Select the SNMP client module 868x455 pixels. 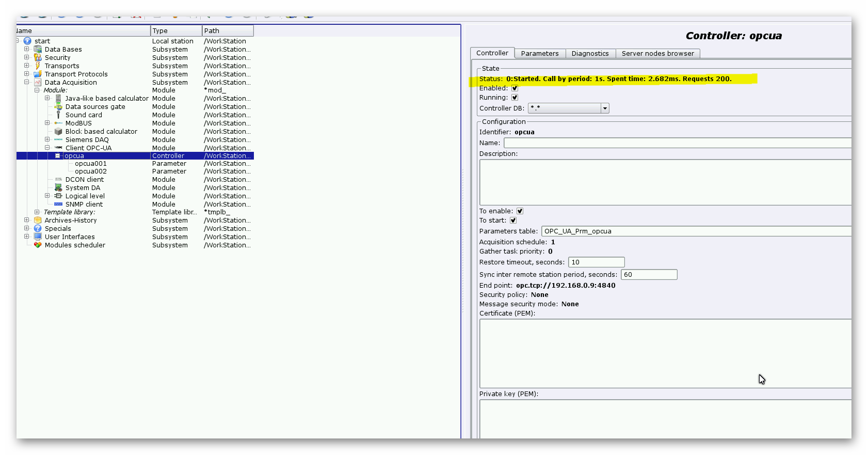pyautogui.click(x=84, y=205)
